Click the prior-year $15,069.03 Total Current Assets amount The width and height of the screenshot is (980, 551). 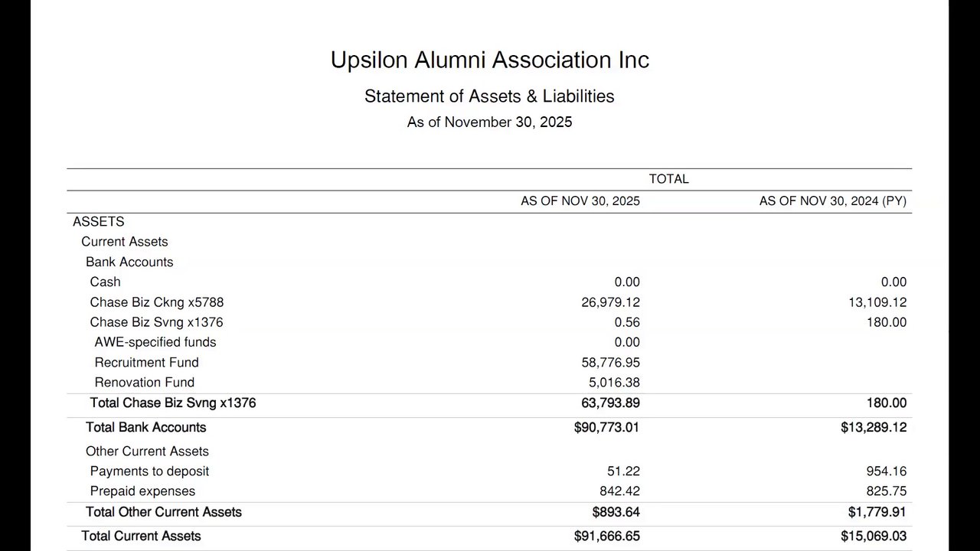tap(873, 536)
